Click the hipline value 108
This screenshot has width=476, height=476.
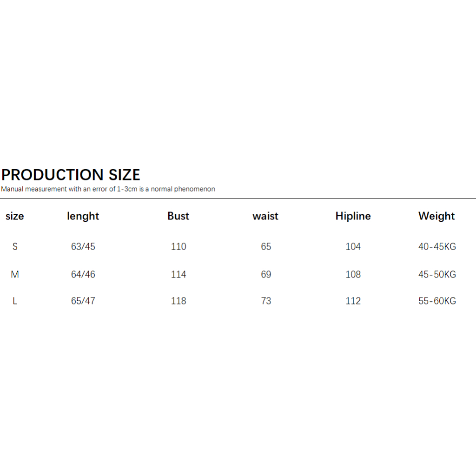tap(353, 275)
